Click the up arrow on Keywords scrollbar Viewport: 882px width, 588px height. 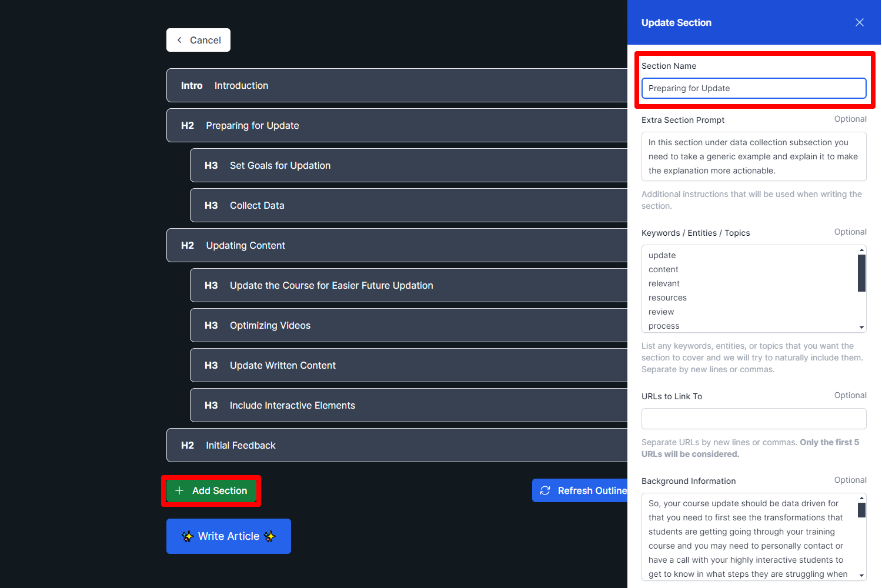(861, 249)
